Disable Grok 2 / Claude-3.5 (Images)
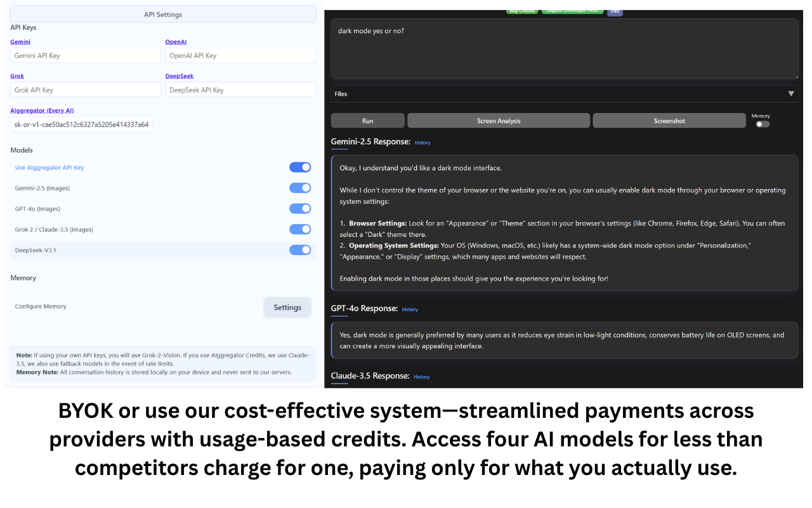Screen dimensions: 812x508 pos(300,229)
